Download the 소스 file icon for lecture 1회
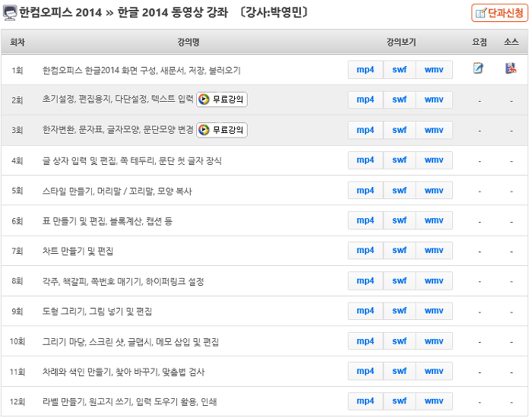 tap(511, 68)
